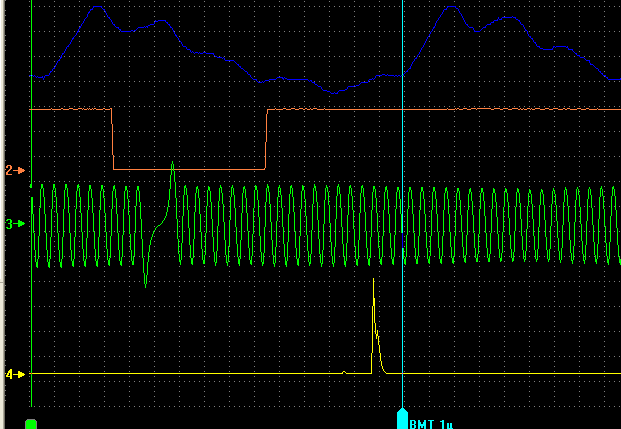This screenshot has width=621, height=429.
Task: Click the BMT 1µ cursor label
Action: [x=431, y=425]
